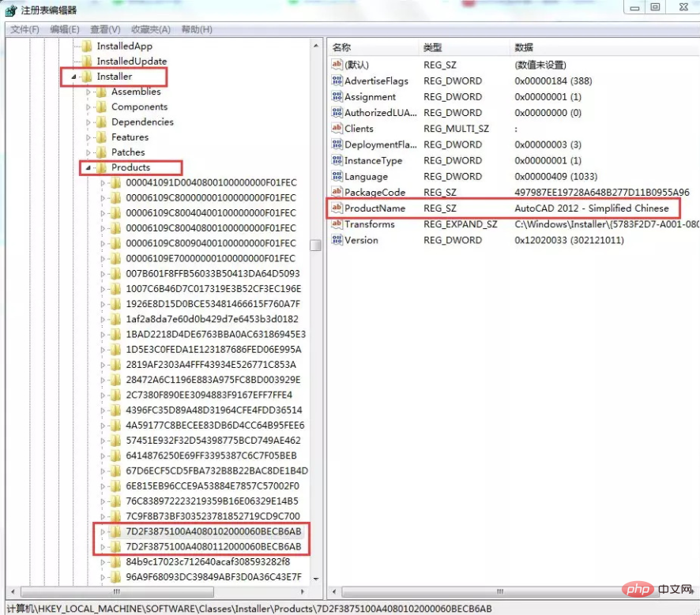The height and width of the screenshot is (615, 700).
Task: Sort values by the 名称 column header
Action: pyautogui.click(x=374, y=47)
